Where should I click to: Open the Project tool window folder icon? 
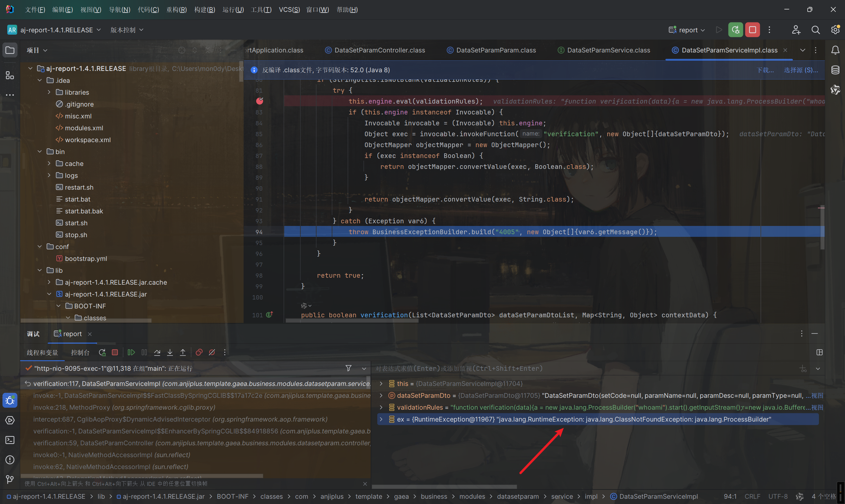coord(10,50)
